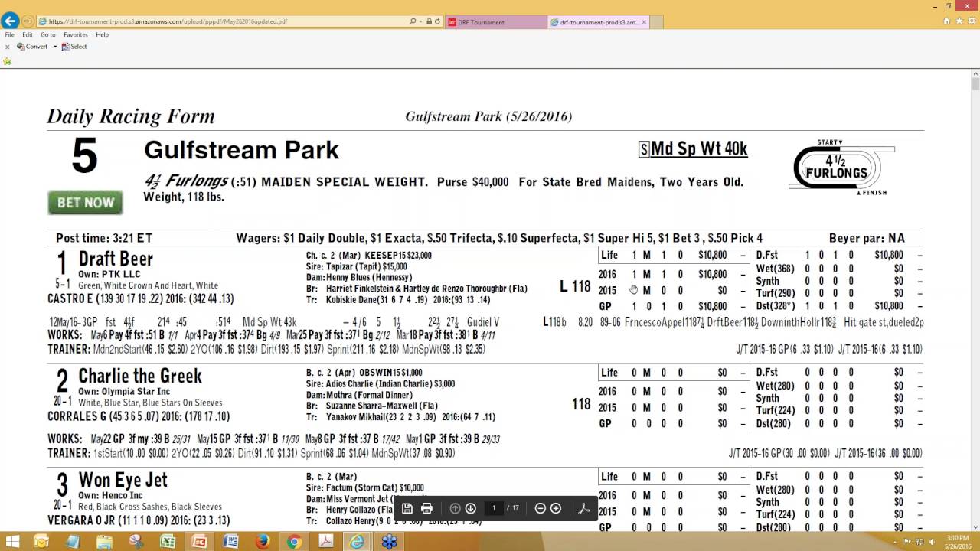Viewport: 980px width, 551px height.
Task: Close the drf-tournament-prod.s3 tab
Action: coord(644,22)
